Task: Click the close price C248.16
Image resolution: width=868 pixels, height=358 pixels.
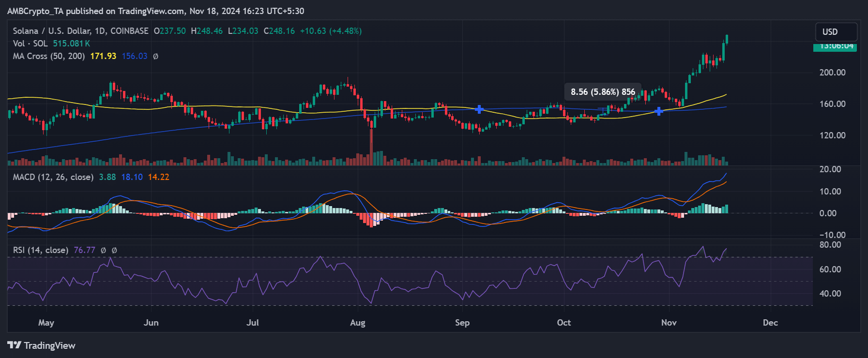Action: point(279,31)
